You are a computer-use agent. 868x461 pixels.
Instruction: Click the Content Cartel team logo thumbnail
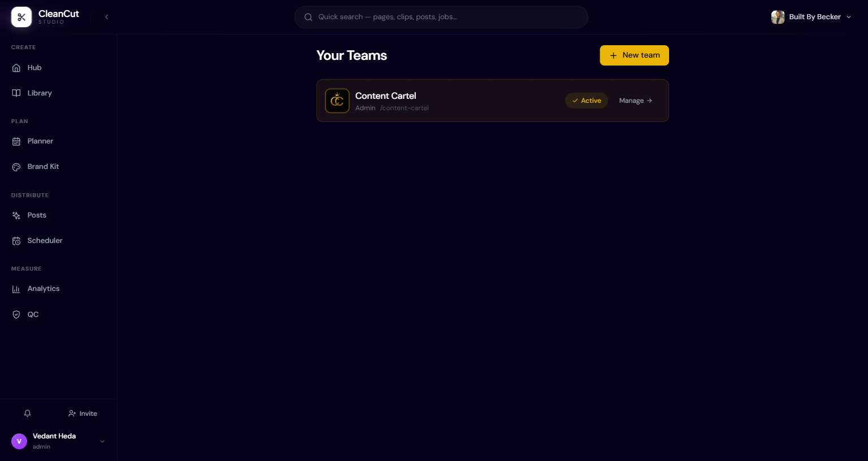[x=337, y=101]
